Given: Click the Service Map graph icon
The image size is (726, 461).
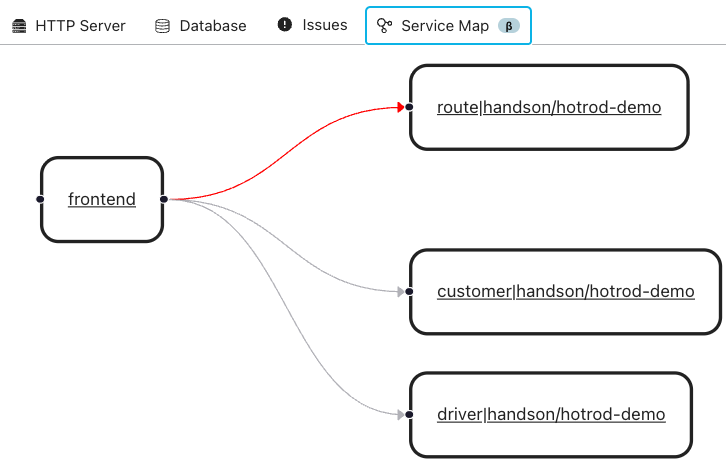Looking at the screenshot, I should (384, 26).
